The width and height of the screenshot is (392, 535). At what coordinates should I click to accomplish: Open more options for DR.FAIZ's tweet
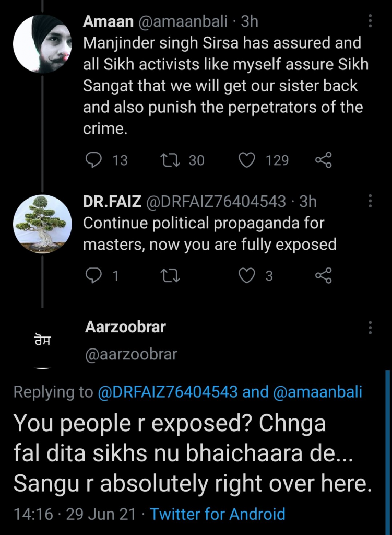(370, 201)
